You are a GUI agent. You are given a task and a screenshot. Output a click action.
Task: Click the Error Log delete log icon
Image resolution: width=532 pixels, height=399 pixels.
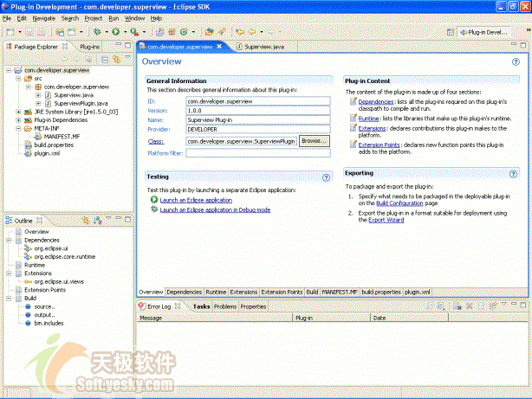[x=470, y=306]
